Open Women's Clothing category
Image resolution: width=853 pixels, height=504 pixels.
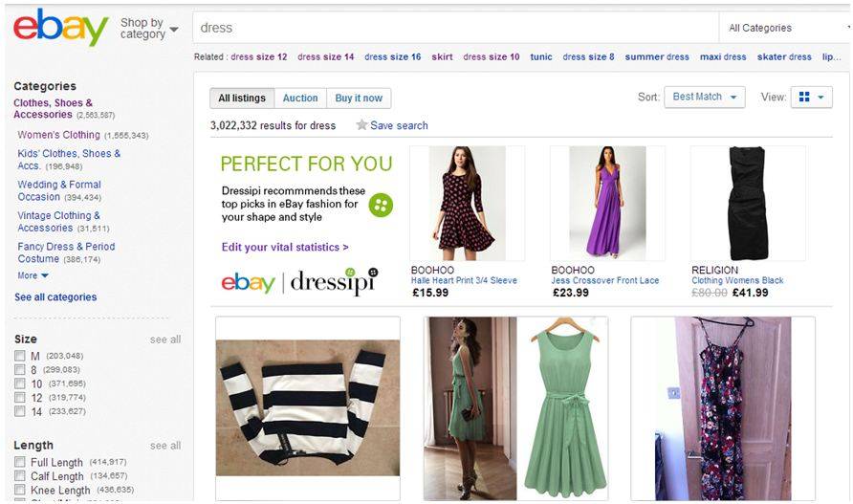pyautogui.click(x=58, y=135)
